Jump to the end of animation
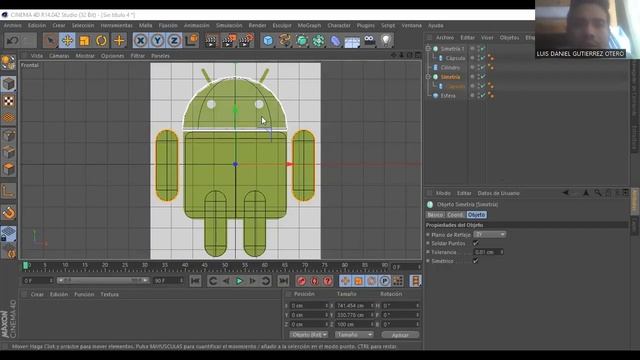This screenshot has width=640, height=360. (x=283, y=281)
